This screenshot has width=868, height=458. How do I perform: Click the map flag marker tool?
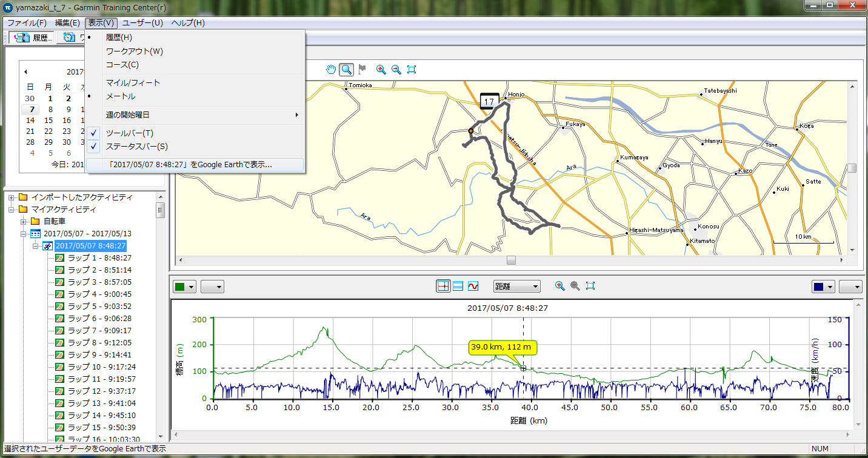[362, 70]
